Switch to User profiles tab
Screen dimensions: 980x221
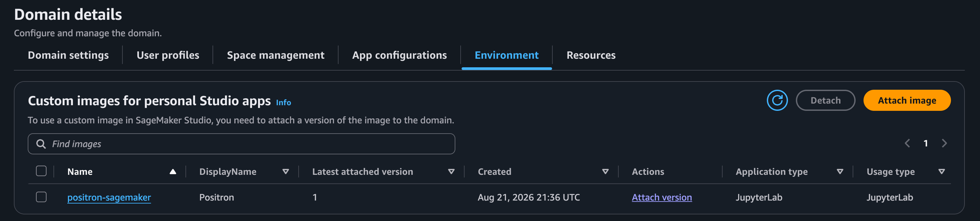168,55
